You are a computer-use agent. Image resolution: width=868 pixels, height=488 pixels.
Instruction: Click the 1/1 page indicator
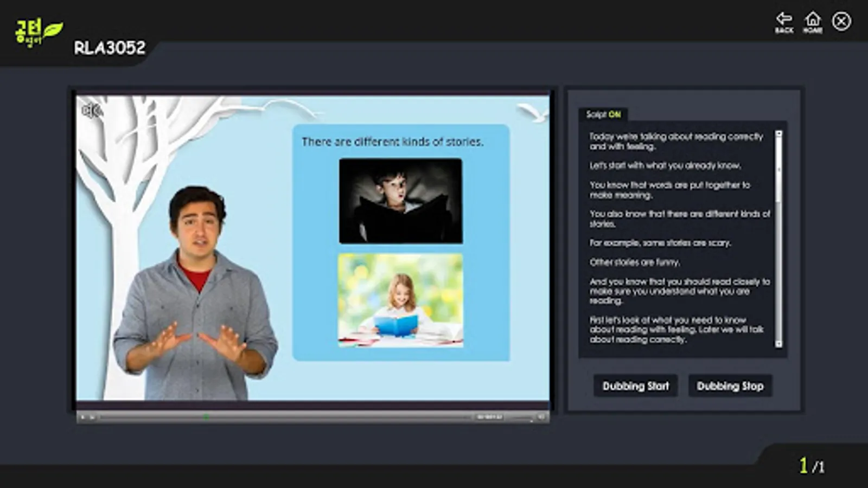coord(812,466)
